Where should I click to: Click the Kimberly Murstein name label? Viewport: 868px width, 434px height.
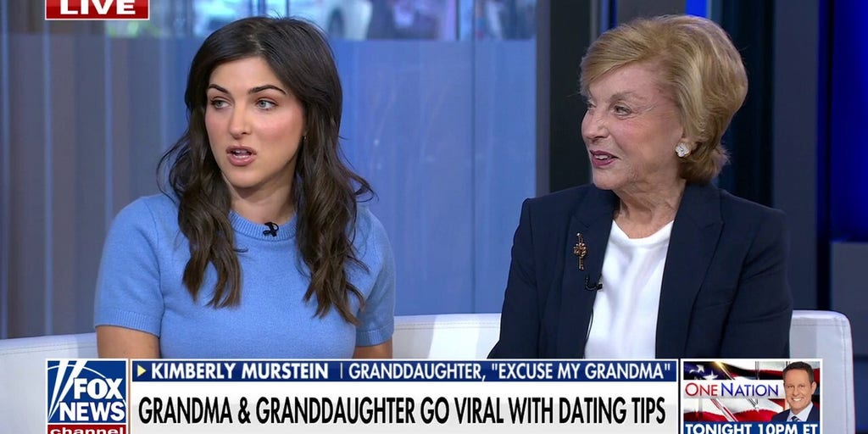click(x=239, y=371)
